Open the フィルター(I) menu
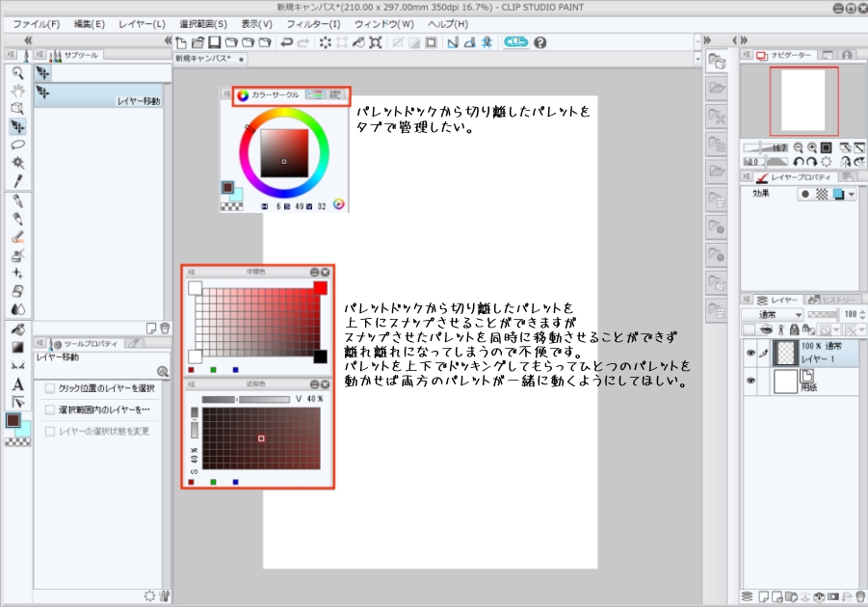 click(313, 23)
